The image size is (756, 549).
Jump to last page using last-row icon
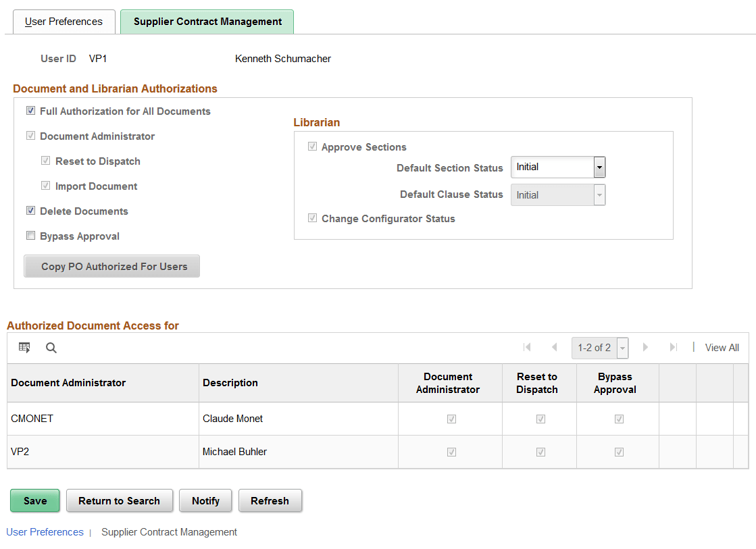tap(673, 347)
